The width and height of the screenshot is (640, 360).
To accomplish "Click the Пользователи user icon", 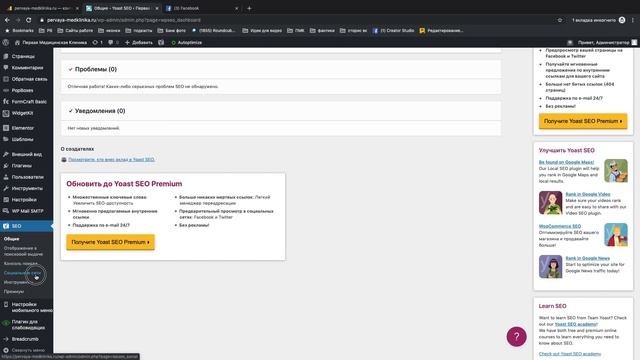I will (x=6, y=177).
